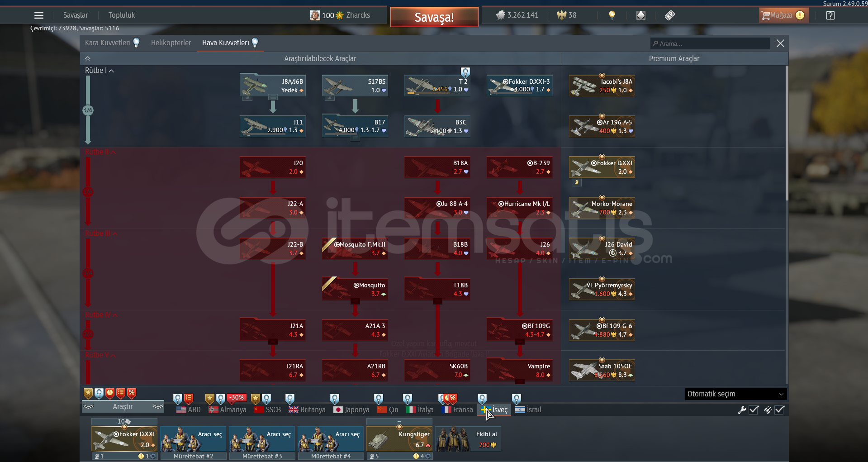This screenshot has height=462, width=868.
Task: Open the Topluluk menu
Action: click(x=122, y=15)
